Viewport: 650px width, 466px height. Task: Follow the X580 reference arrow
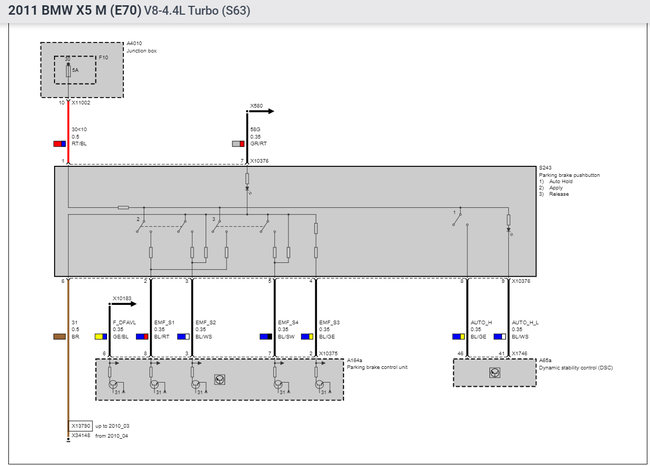click(x=260, y=109)
